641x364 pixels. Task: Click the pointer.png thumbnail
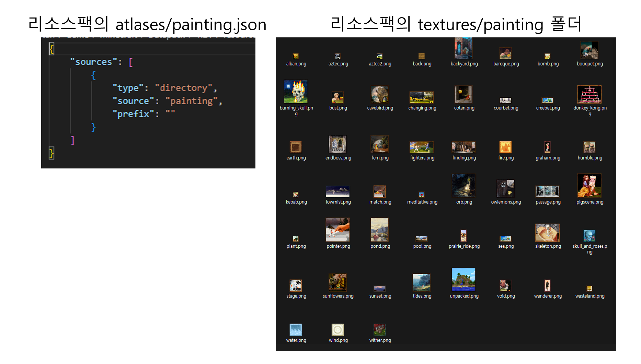pyautogui.click(x=338, y=230)
